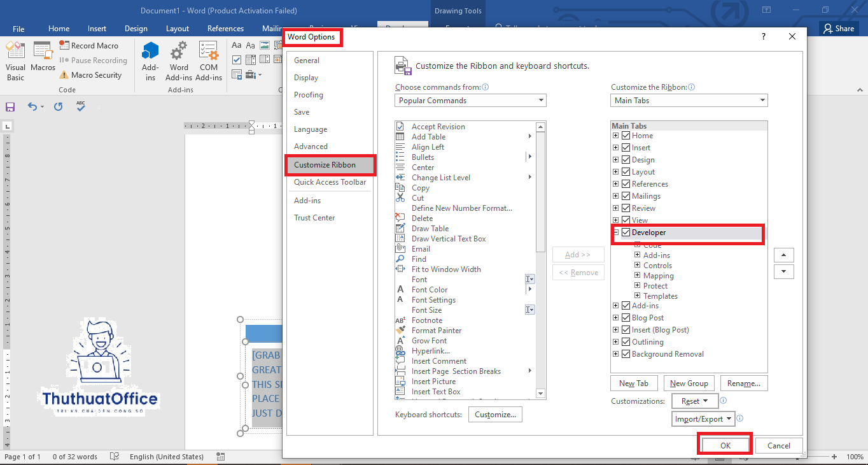
Task: Click the 100% zoom level
Action: (855, 457)
